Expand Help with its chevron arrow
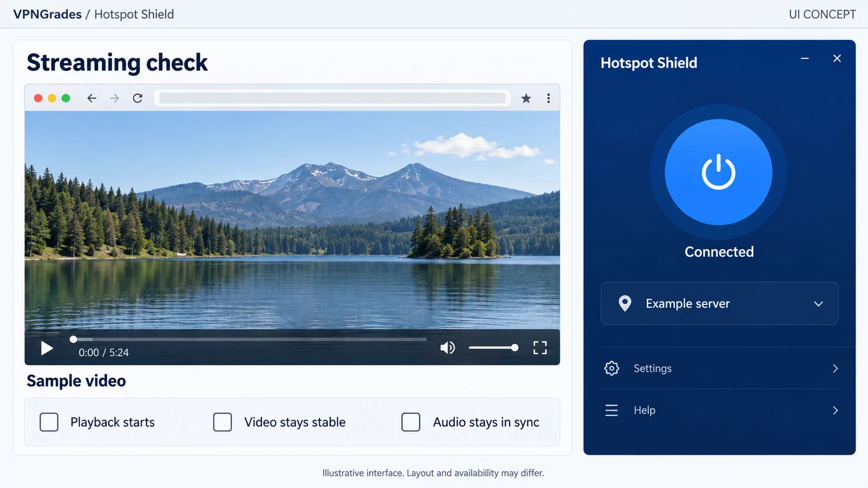 coord(835,410)
